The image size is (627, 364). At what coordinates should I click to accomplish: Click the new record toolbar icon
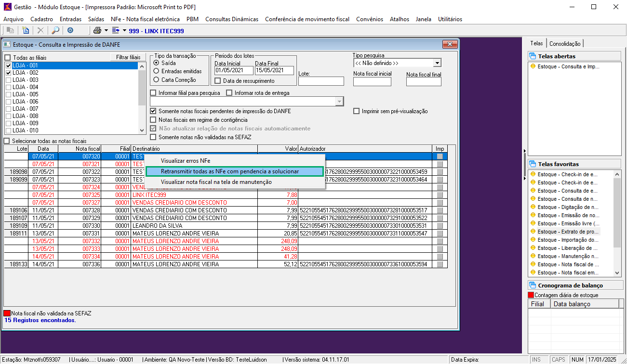pyautogui.click(x=26, y=30)
